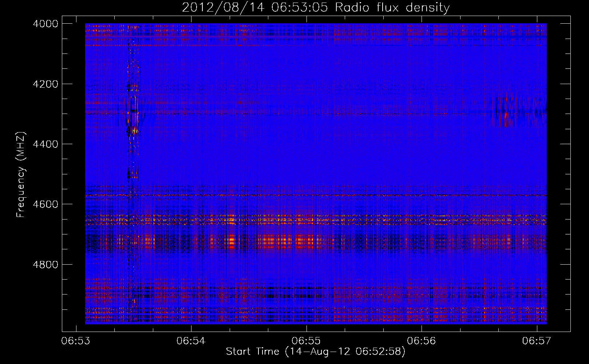Click the 06:53 time tick label

76,341
